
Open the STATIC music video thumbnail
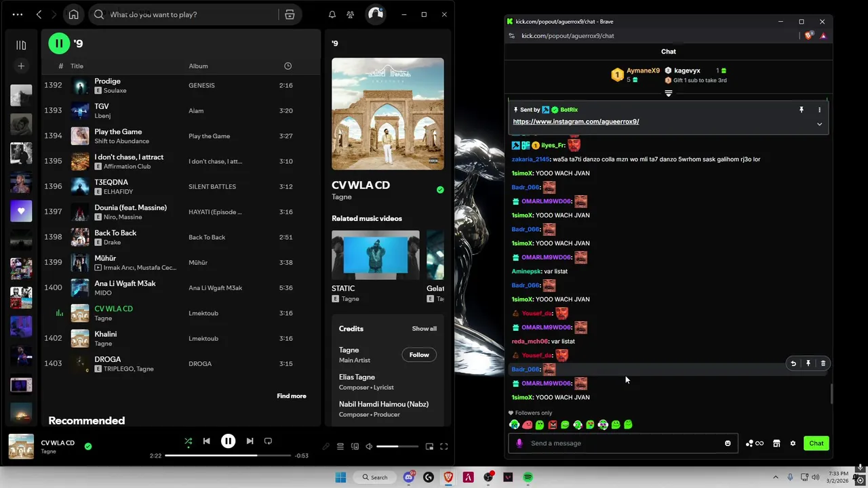(x=376, y=255)
